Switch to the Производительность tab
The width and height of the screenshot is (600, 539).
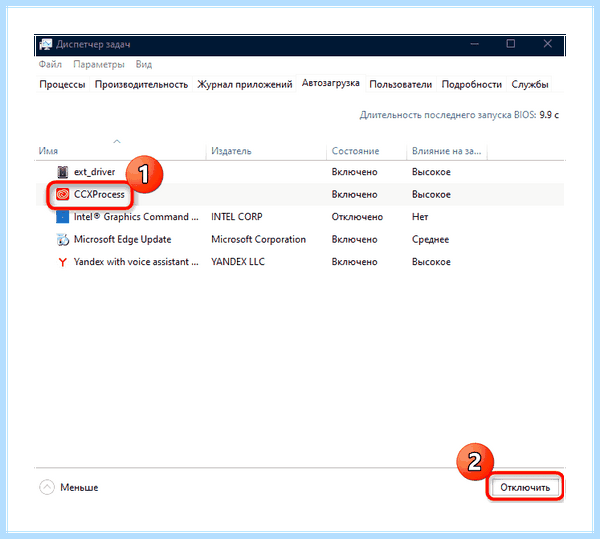pos(141,85)
